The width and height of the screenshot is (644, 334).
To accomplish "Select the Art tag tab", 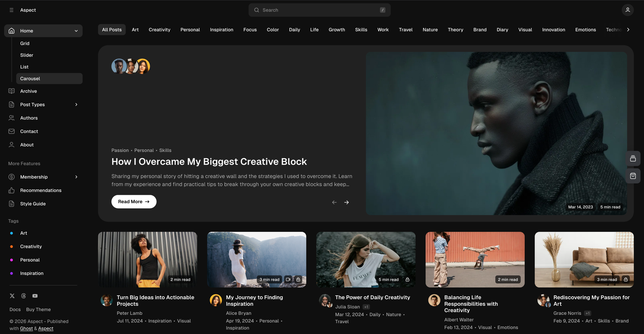I will click(135, 30).
